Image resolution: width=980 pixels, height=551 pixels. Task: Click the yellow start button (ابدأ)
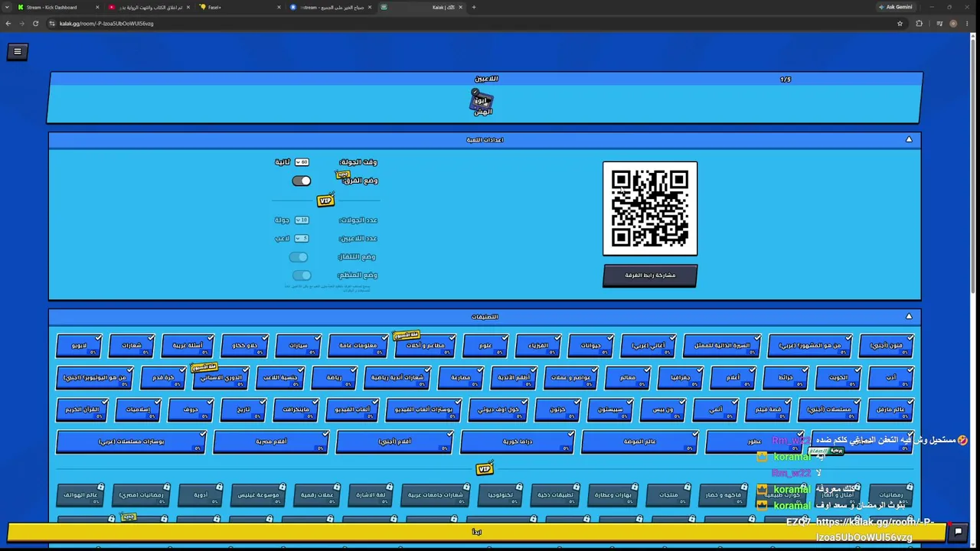(476, 532)
